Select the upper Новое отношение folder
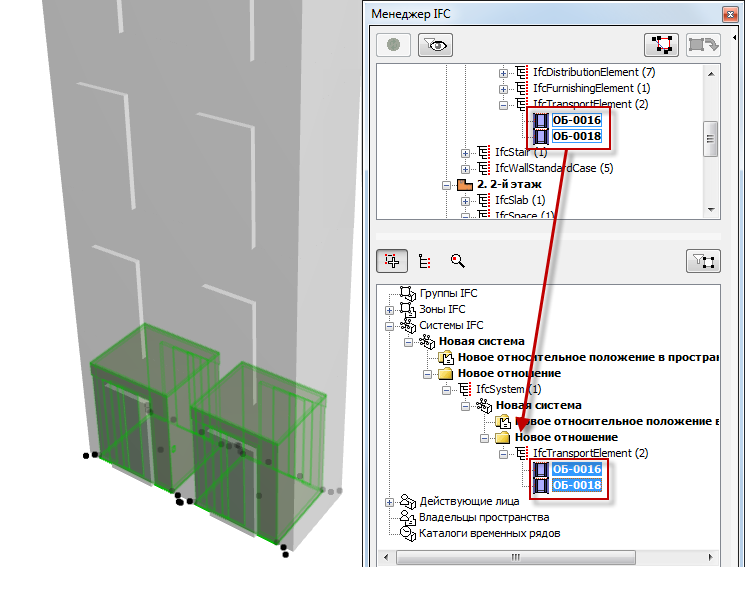This screenshot has height=614, width=750. tap(509, 373)
